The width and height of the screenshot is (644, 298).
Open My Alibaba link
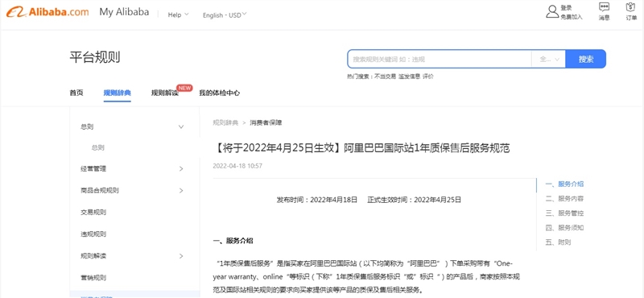tap(124, 12)
